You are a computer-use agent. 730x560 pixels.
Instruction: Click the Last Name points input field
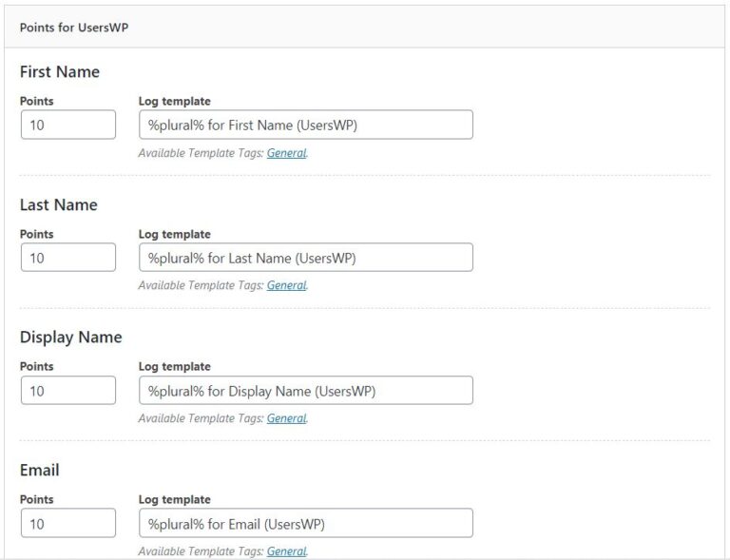[x=68, y=258]
